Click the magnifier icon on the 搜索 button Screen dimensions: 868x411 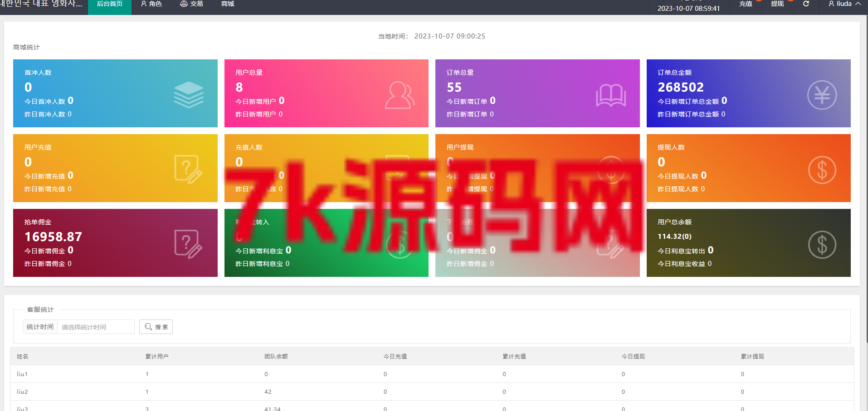(x=148, y=327)
